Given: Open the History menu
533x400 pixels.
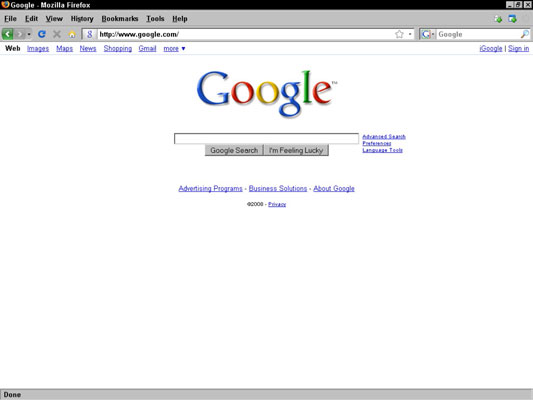Looking at the screenshot, I should click(82, 19).
